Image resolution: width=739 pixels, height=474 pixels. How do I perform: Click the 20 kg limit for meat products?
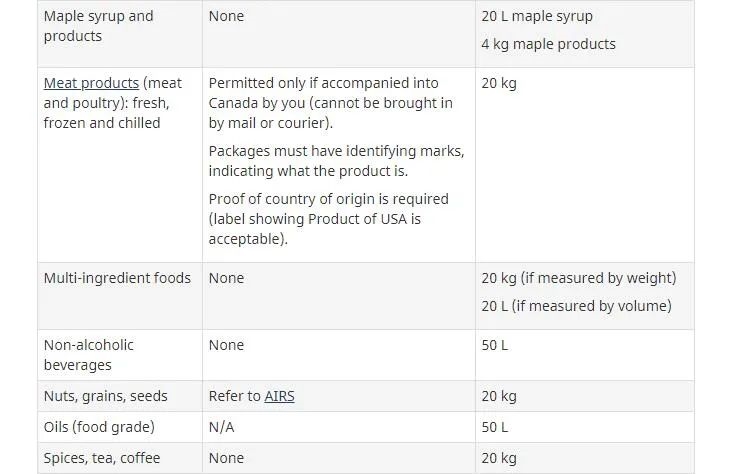pos(499,83)
